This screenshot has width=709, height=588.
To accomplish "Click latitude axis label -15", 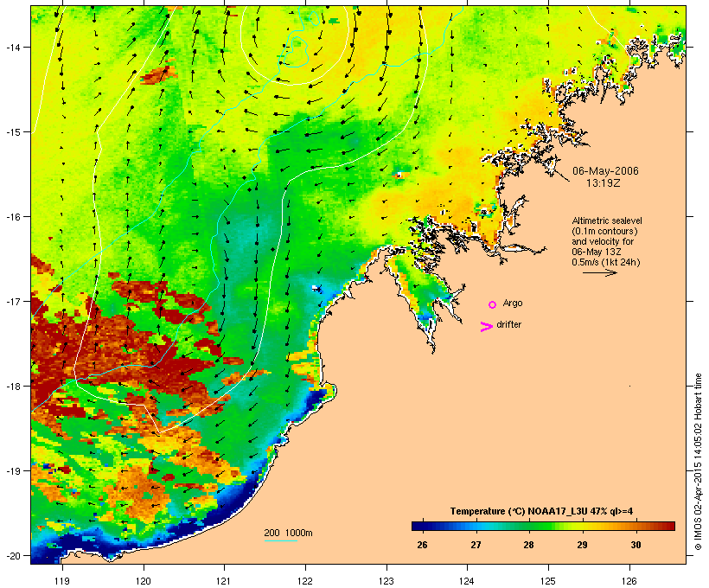I will [12, 132].
